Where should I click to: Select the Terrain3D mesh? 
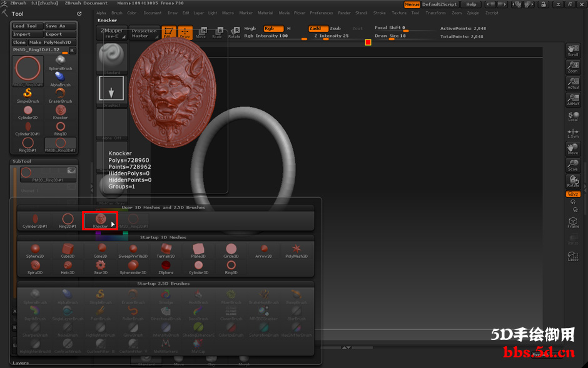(x=166, y=250)
